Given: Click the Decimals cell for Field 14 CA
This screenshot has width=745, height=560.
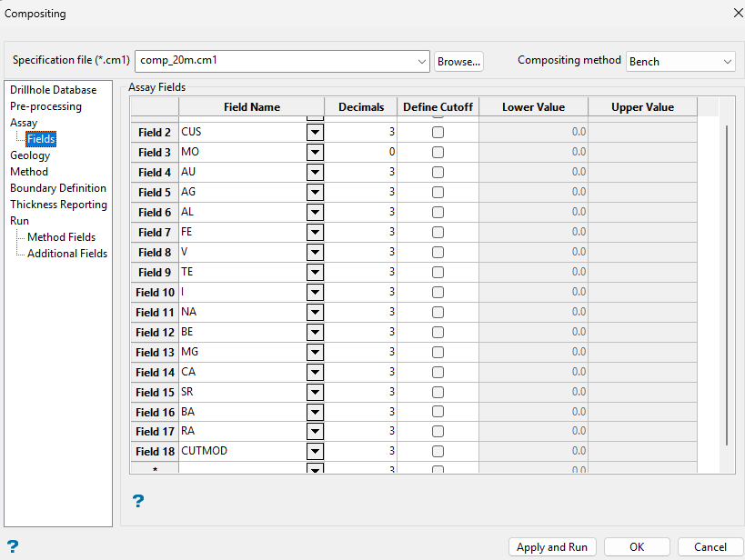Looking at the screenshot, I should click(x=360, y=372).
